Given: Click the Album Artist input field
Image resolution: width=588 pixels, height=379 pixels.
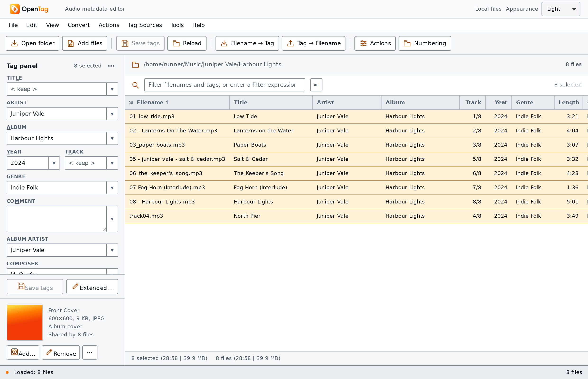Looking at the screenshot, I should (x=57, y=250).
